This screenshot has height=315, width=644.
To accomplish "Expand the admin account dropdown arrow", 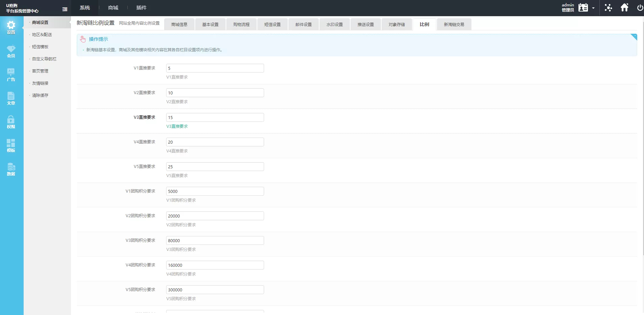I will [593, 8].
